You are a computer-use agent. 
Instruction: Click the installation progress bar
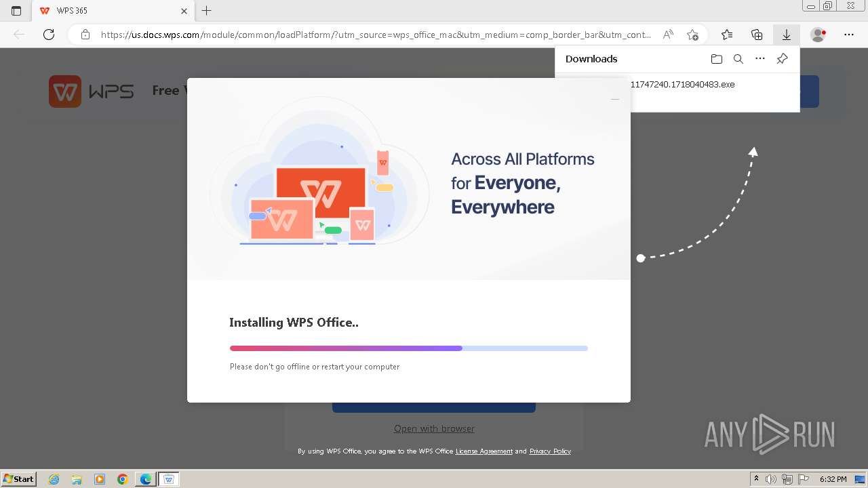pos(409,348)
